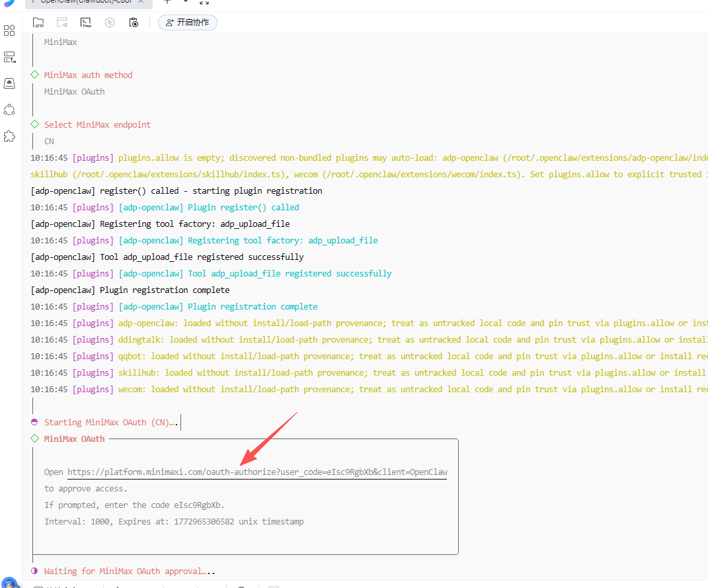Click the 'MiniMax' provider text at top
The width and height of the screenshot is (708, 588).
pyautogui.click(x=61, y=42)
